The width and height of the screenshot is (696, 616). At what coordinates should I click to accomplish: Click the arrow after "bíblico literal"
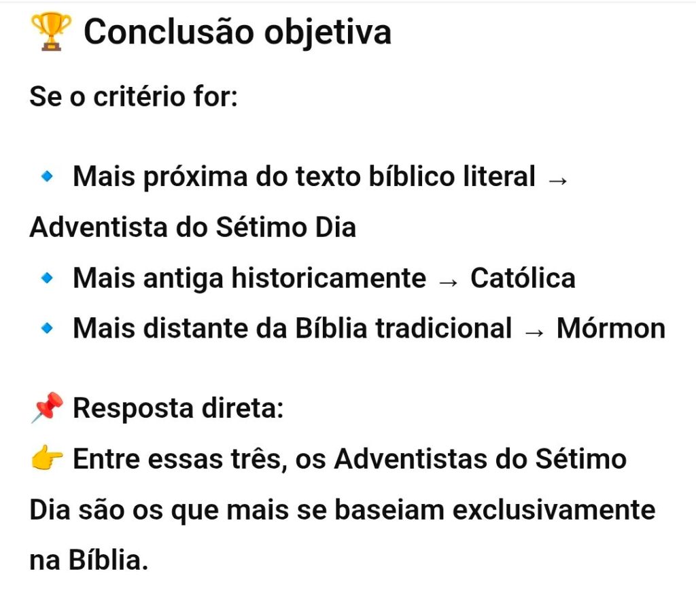557,179
